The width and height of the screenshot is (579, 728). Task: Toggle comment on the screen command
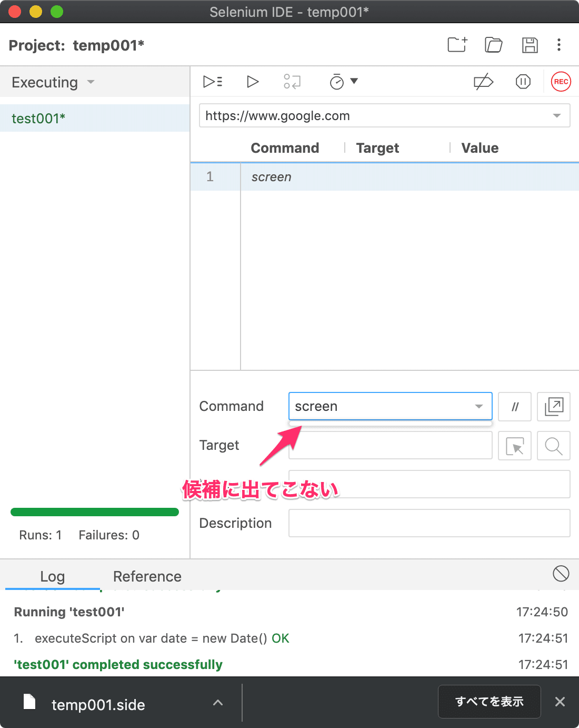(514, 406)
